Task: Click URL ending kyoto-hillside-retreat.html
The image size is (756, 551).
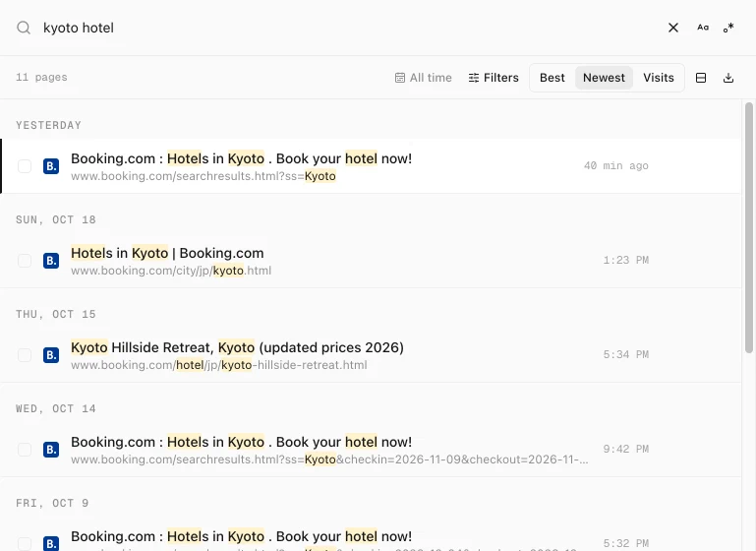Action: (x=219, y=365)
